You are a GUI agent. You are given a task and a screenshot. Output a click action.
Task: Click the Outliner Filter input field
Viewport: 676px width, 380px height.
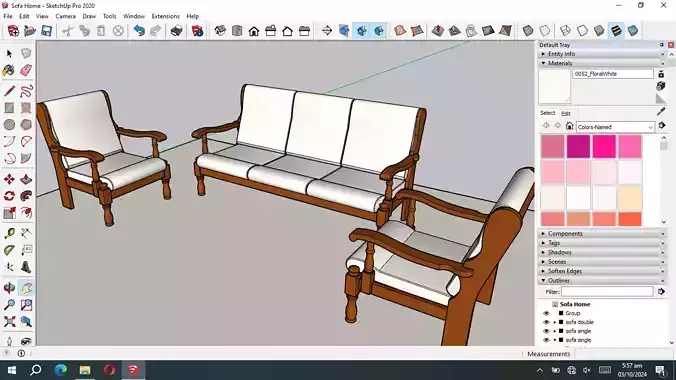point(607,292)
